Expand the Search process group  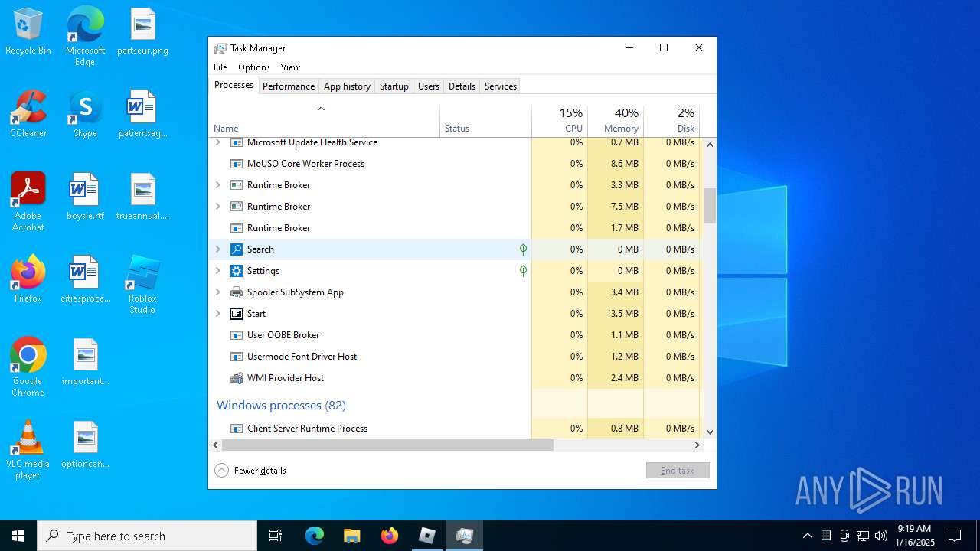point(217,249)
